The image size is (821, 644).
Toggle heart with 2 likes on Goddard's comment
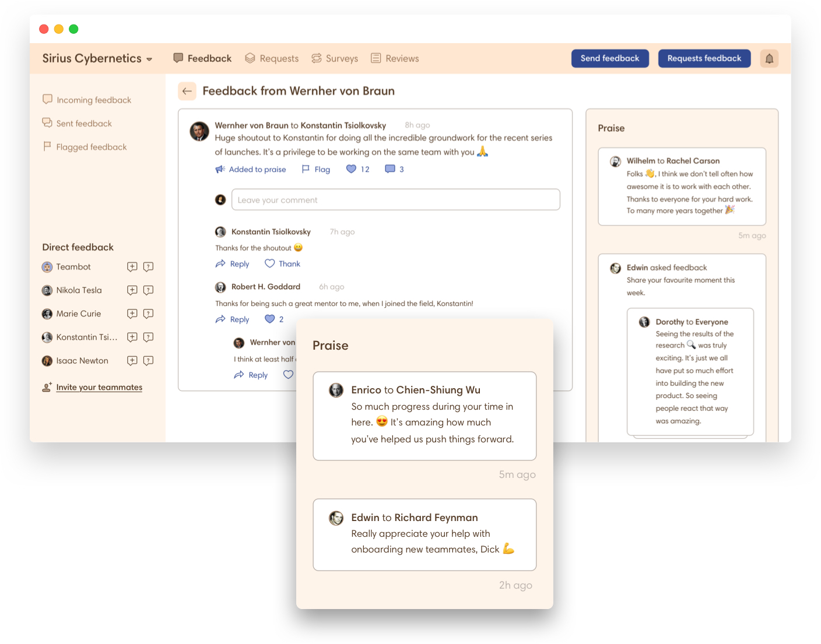(x=269, y=319)
